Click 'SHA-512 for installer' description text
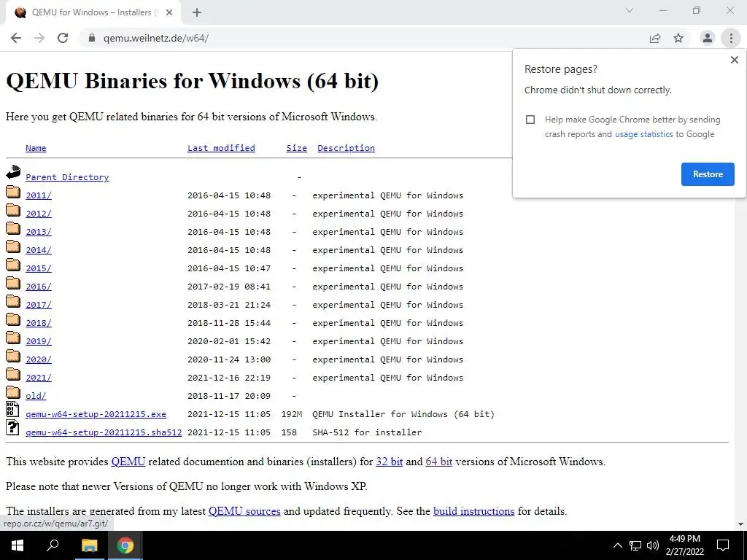The image size is (747, 560). tap(367, 432)
